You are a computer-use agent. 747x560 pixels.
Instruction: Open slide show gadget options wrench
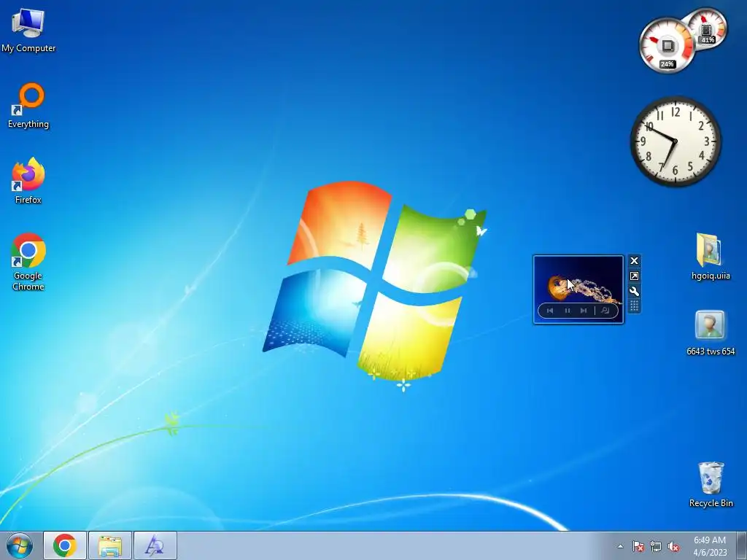tap(634, 292)
